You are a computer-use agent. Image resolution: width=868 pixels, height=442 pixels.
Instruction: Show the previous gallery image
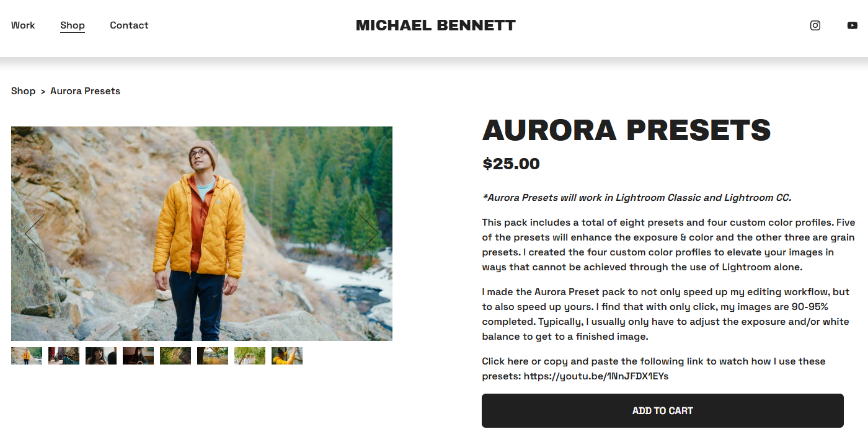35,233
